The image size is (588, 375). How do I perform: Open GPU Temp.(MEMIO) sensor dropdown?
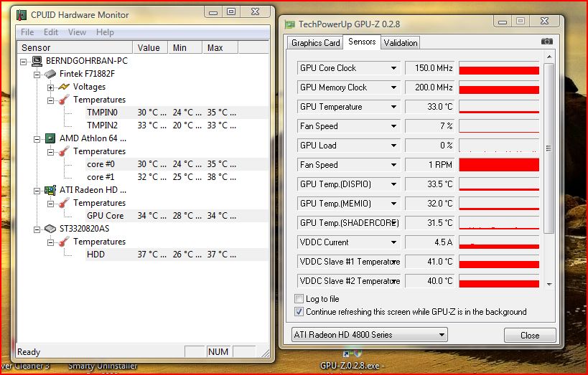pos(393,204)
